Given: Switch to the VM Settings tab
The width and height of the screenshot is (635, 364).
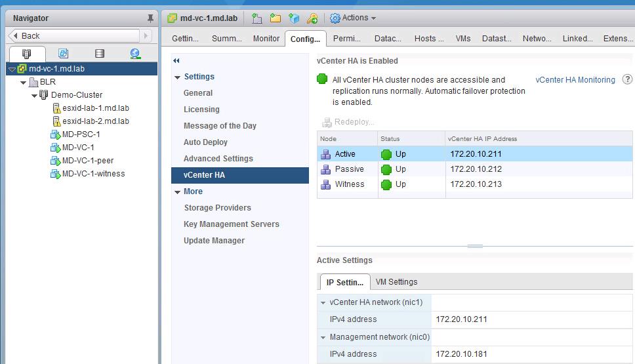Looking at the screenshot, I should 396,282.
